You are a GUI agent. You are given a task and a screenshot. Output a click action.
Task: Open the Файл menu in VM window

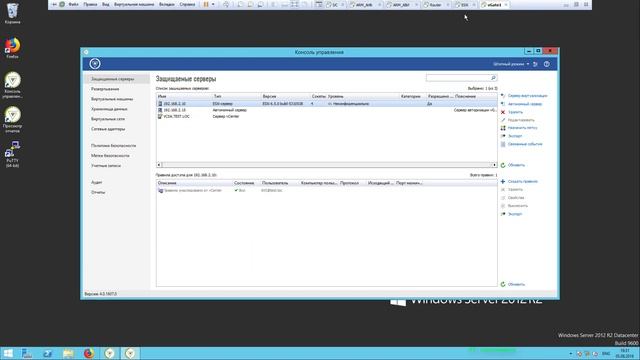[x=73, y=4]
